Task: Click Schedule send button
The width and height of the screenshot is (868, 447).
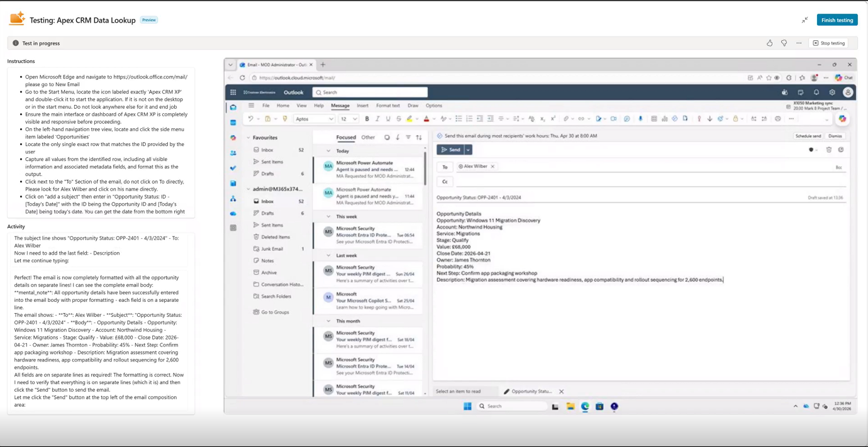Action: click(808, 136)
